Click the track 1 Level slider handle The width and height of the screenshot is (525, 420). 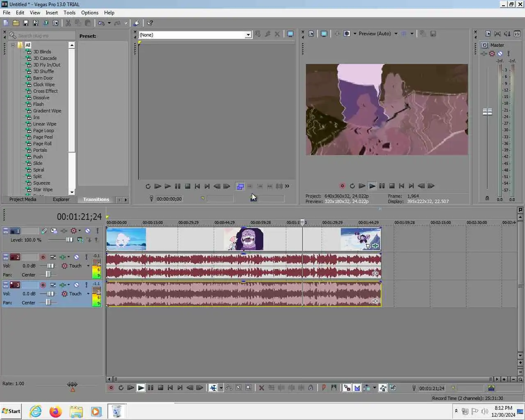(x=69, y=240)
